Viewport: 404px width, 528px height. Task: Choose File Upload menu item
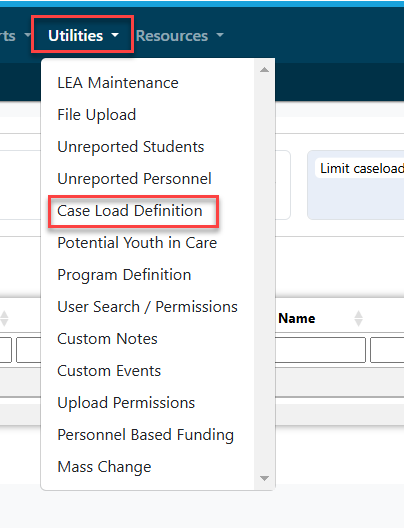97,115
